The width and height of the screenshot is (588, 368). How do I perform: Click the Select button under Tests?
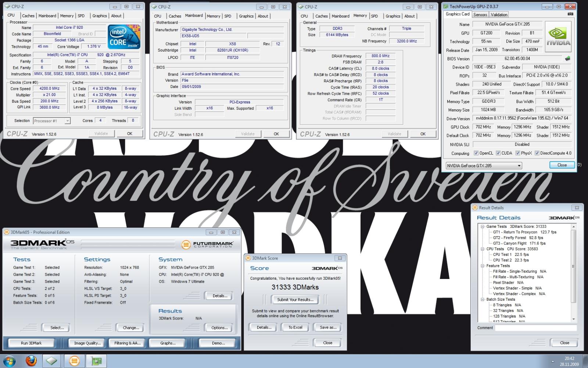(57, 328)
